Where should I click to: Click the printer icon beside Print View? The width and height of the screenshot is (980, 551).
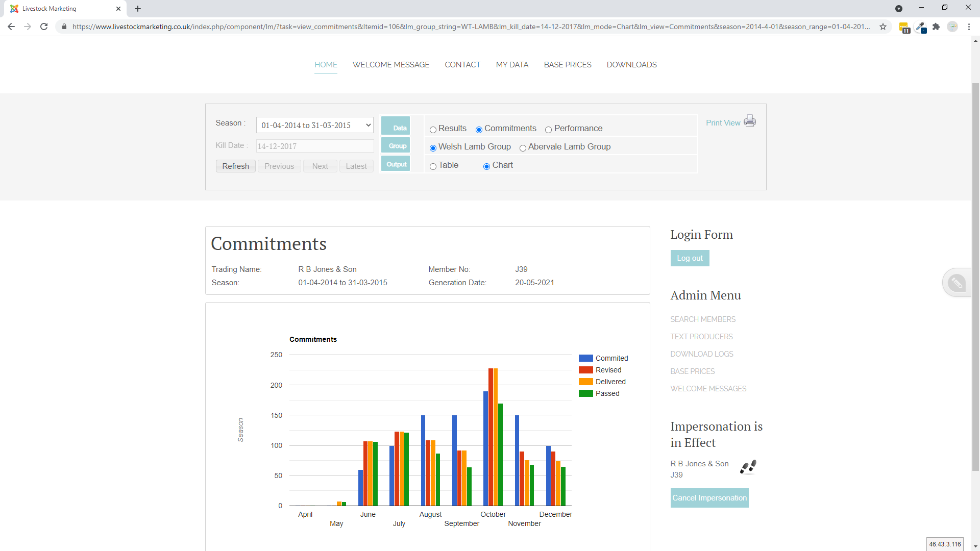(749, 121)
